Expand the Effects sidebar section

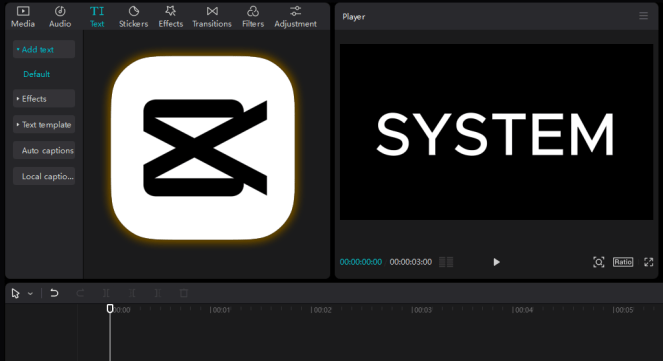(44, 98)
